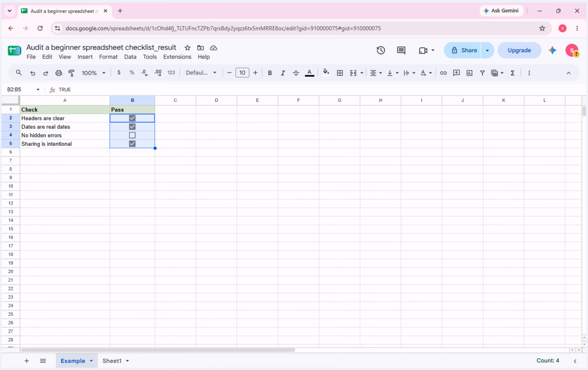Open version history clock icon

tap(381, 50)
